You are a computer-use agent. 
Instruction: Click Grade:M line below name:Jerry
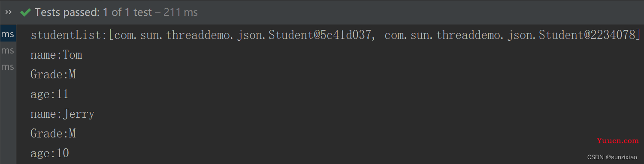click(53, 134)
